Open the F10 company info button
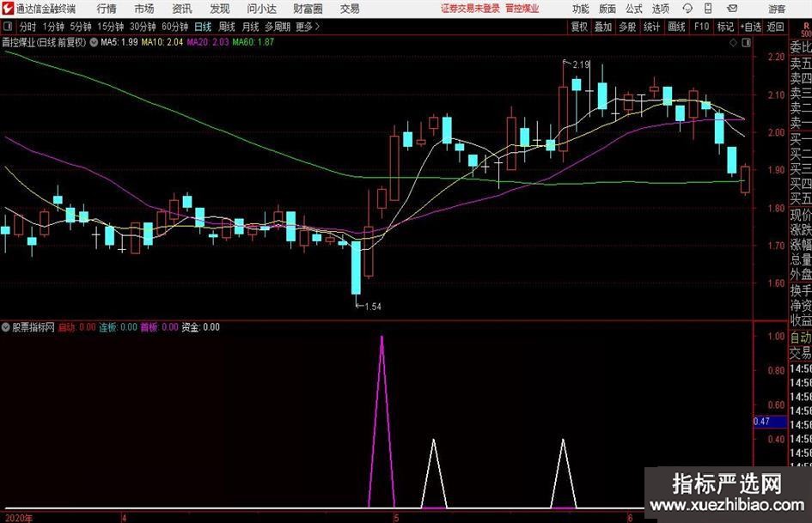This screenshot has height=523, width=812. [x=701, y=27]
